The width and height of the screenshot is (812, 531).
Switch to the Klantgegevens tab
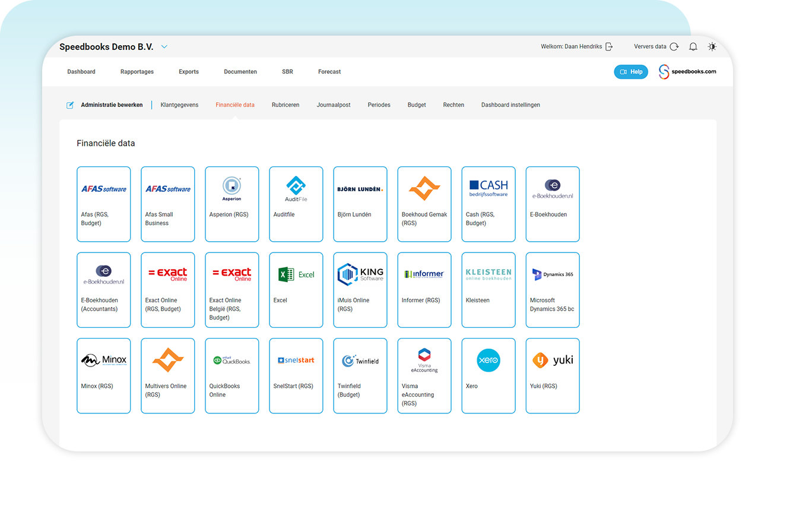pyautogui.click(x=179, y=105)
